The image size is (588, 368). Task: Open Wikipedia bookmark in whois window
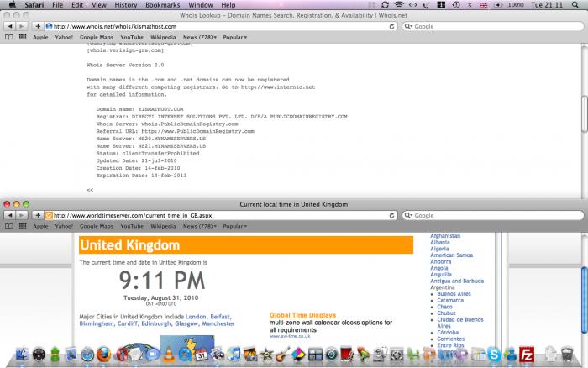[163, 37]
